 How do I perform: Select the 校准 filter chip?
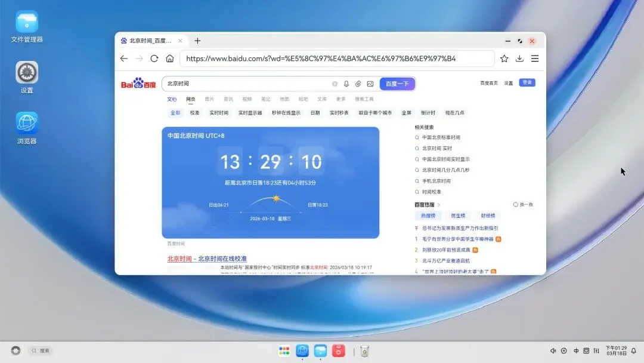pos(194,113)
